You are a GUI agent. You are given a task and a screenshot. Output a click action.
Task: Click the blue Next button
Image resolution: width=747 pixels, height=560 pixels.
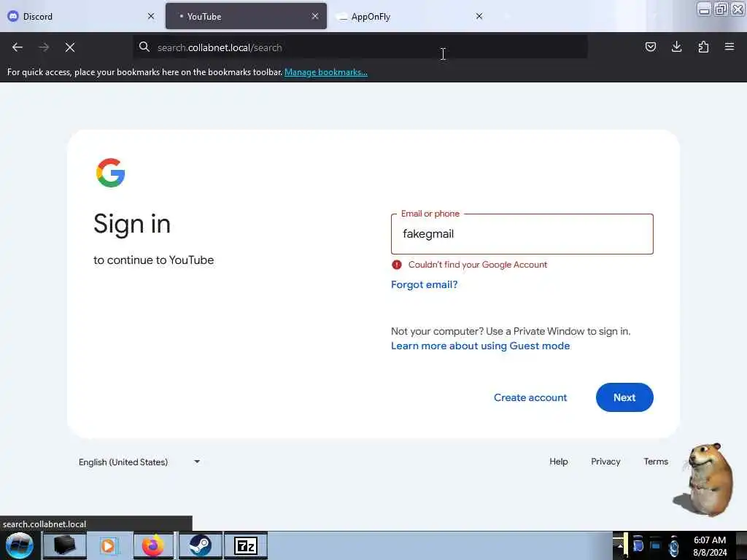624,397
